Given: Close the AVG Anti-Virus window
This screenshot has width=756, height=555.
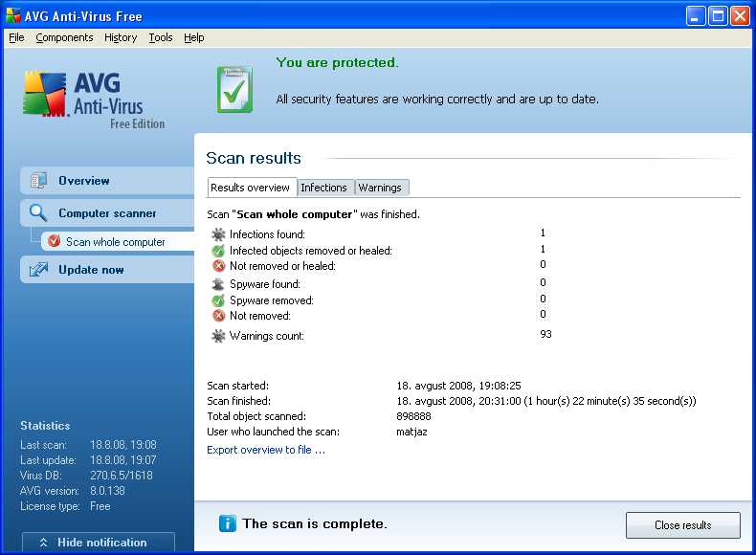Looking at the screenshot, I should pyautogui.click(x=740, y=16).
